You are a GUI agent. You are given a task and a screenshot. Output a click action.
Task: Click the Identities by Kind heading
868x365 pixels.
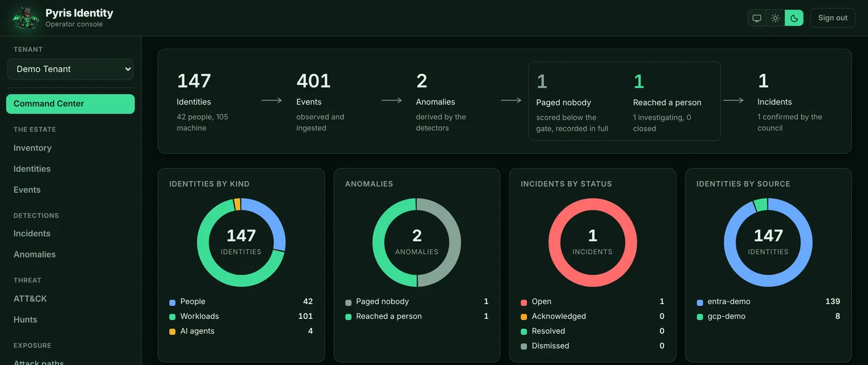point(209,184)
